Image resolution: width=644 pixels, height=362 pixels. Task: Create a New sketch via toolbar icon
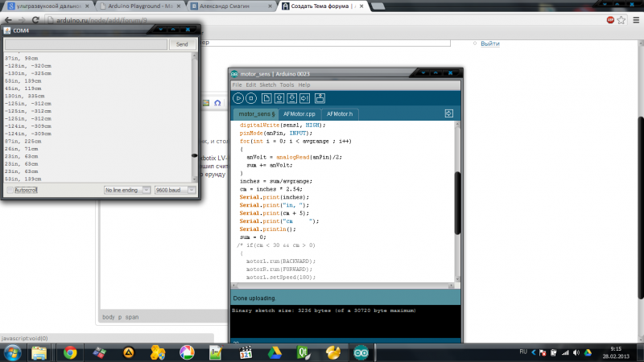266,98
